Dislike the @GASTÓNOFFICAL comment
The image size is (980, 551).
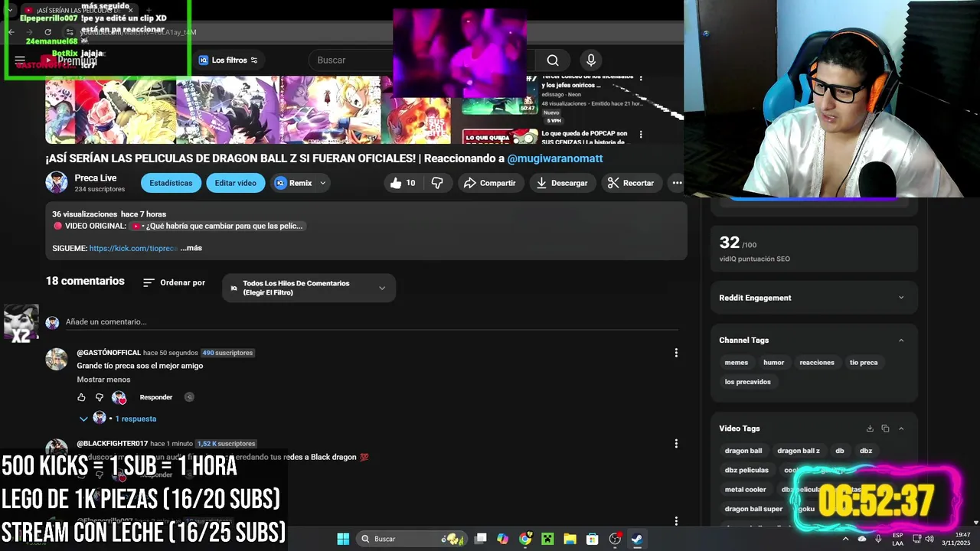coord(100,397)
